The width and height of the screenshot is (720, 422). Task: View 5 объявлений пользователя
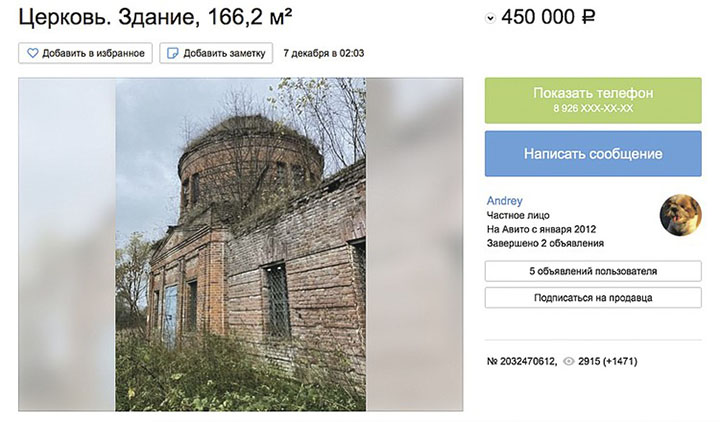coord(593,271)
